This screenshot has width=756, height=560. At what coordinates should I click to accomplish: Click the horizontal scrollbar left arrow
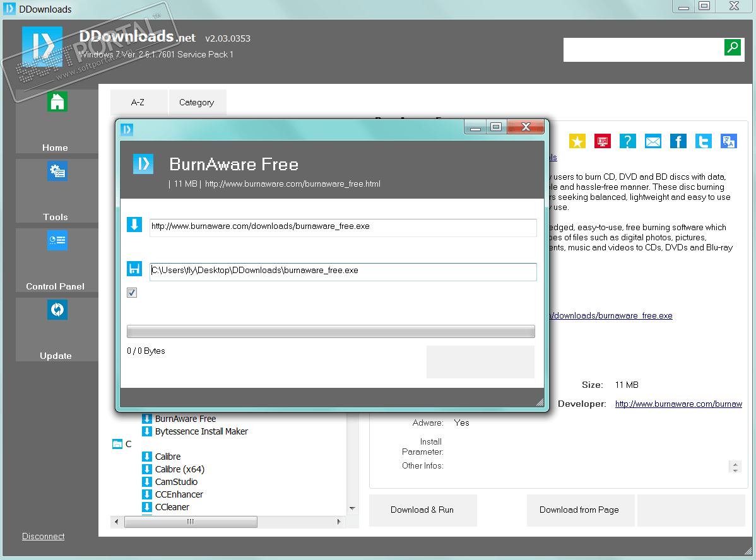click(x=116, y=522)
